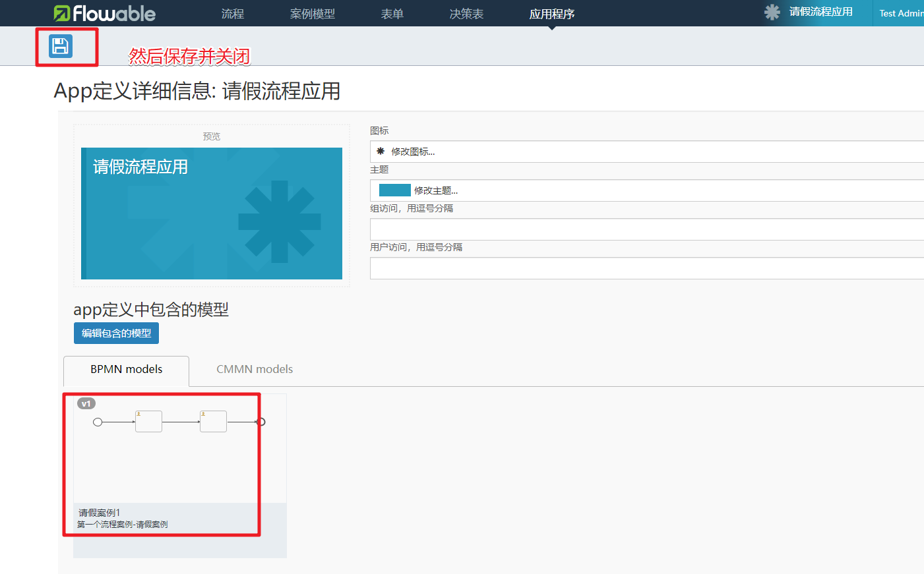Click the large asterisk in preview tile

[x=280, y=222]
